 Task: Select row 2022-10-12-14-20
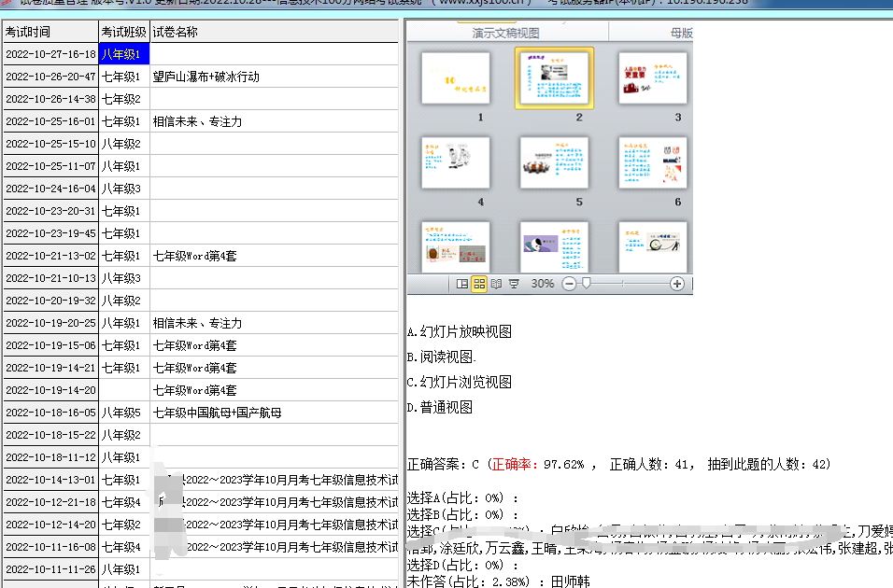pyautogui.click(x=201, y=525)
